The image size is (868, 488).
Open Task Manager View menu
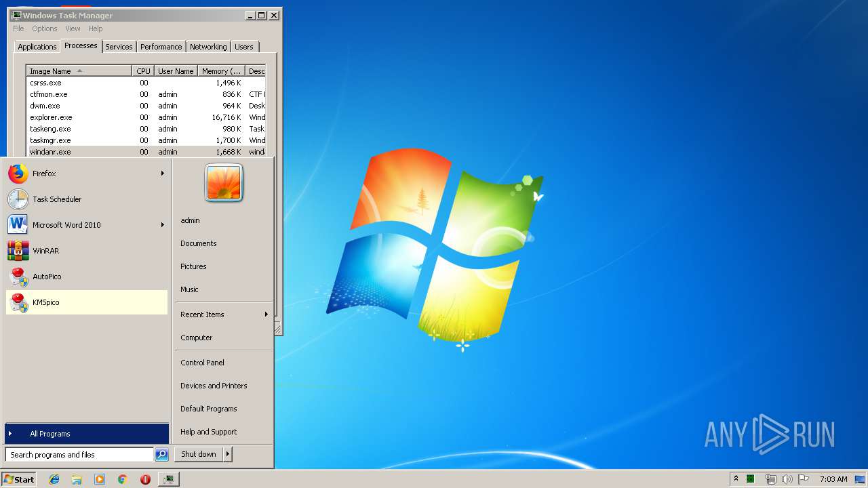pos(73,28)
